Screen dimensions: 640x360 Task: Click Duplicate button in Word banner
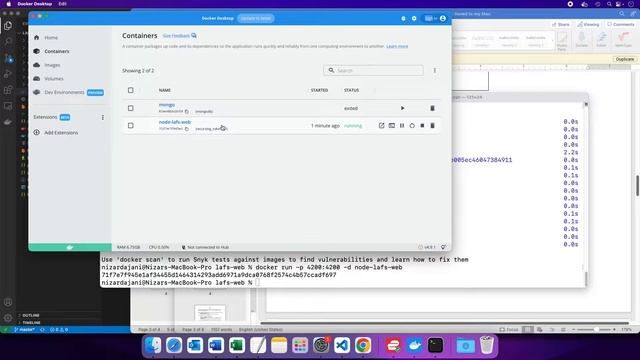(624, 60)
